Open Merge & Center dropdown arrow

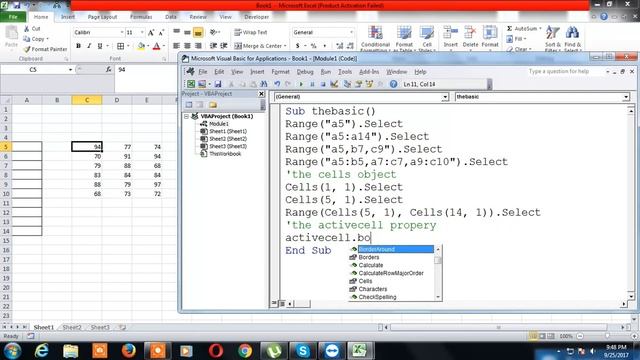285,46
